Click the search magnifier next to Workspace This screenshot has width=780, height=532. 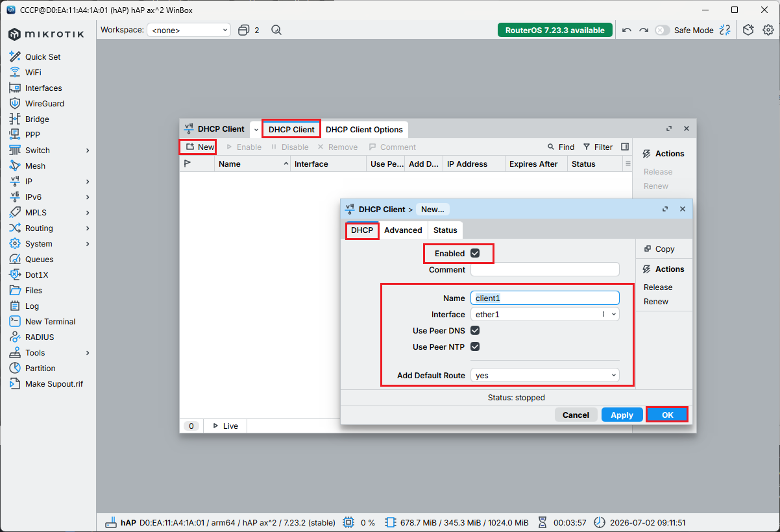coord(276,30)
